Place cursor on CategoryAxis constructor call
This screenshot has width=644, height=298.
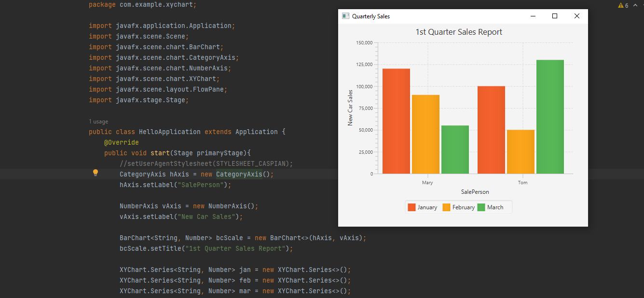click(x=239, y=174)
